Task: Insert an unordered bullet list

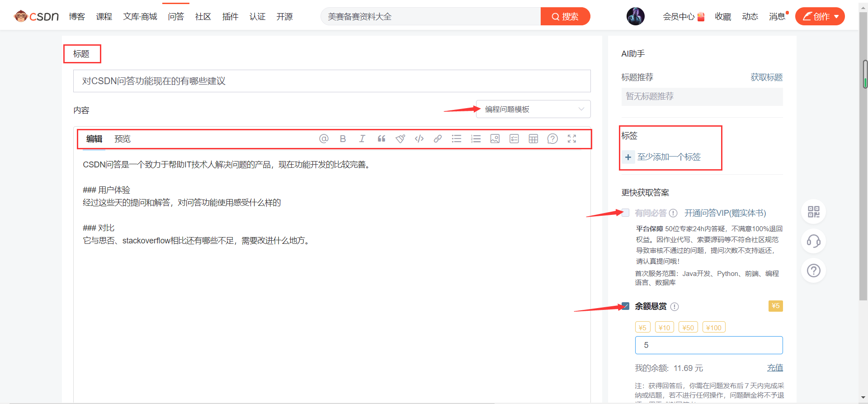Action: pos(457,139)
